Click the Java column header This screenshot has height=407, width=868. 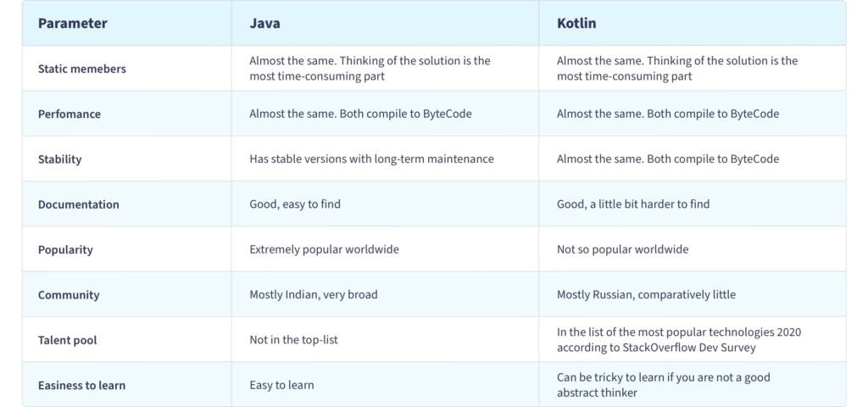[264, 23]
